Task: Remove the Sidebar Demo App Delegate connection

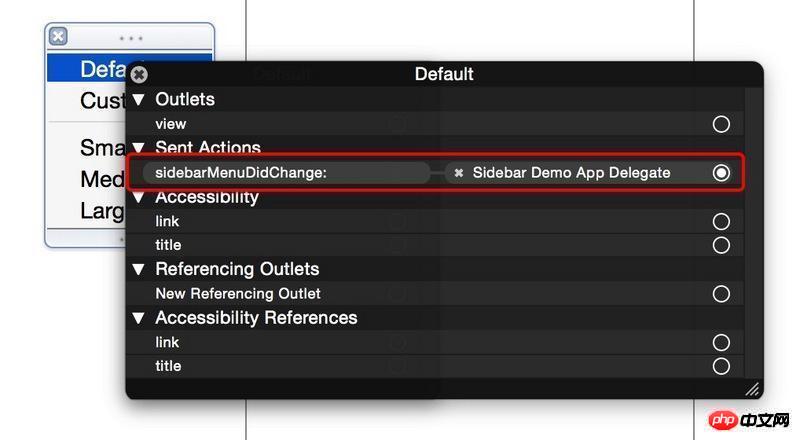Action: click(459, 173)
